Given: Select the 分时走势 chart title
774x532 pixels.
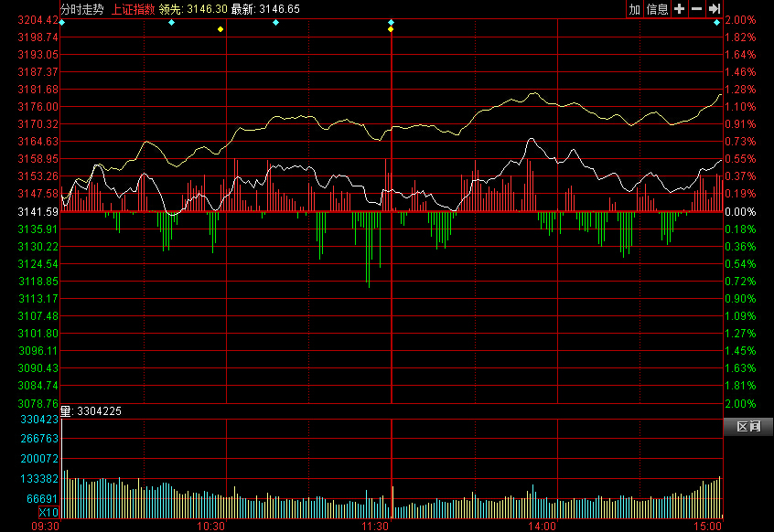Looking at the screenshot, I should tap(82, 8).
